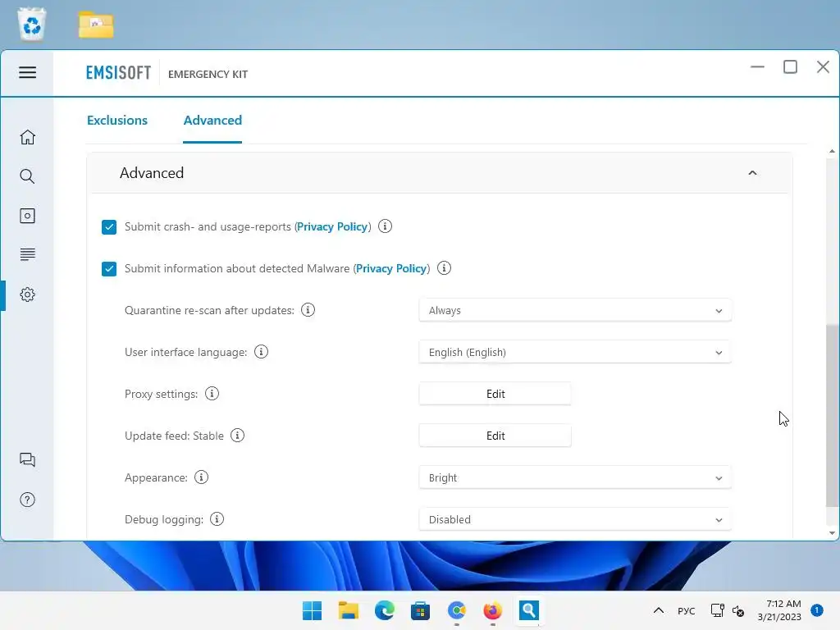840x630 pixels.
Task: Show info for Quarantine re-scan after updates
Action: click(308, 309)
